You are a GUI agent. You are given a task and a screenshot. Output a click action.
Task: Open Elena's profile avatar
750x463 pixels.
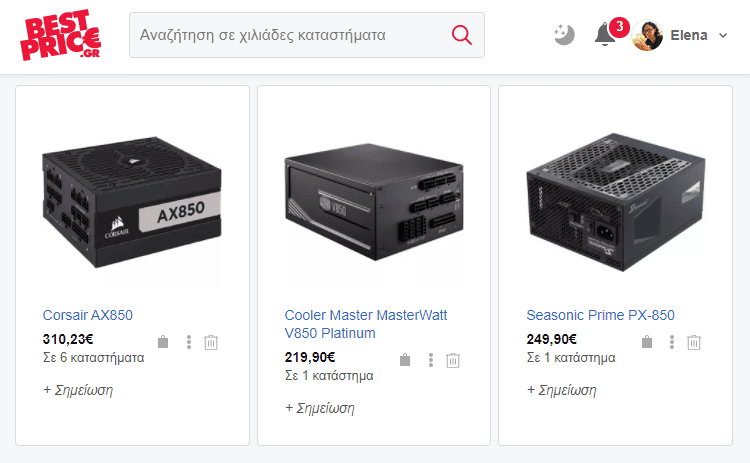(x=647, y=35)
